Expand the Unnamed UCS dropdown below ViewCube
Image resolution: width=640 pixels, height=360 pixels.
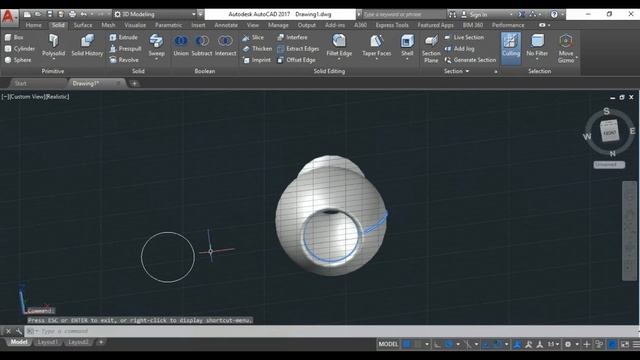pyautogui.click(x=609, y=164)
